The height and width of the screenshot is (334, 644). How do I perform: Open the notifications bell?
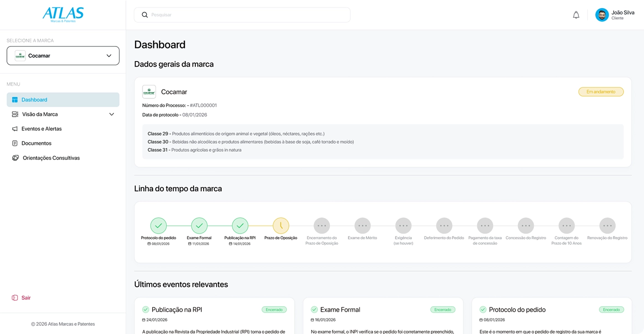point(576,15)
